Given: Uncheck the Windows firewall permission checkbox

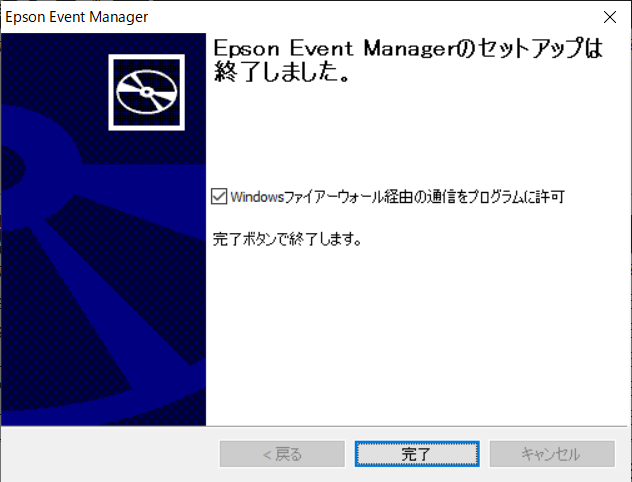Looking at the screenshot, I should [219, 197].
